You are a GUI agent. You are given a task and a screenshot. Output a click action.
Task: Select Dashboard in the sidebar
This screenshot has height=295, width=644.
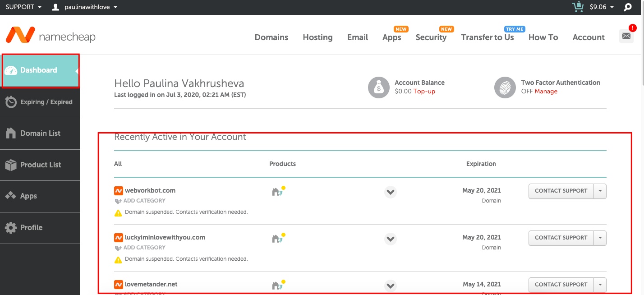pyautogui.click(x=40, y=70)
